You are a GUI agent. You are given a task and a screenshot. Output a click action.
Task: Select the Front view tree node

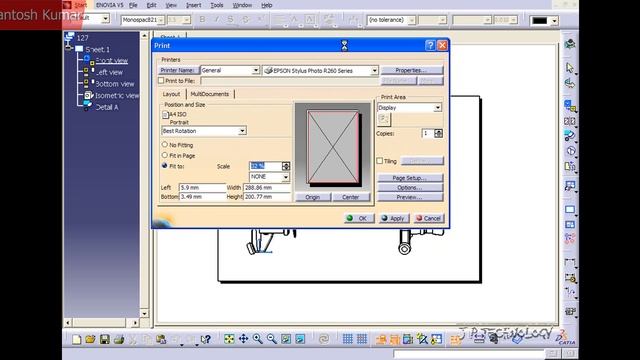coord(112,61)
